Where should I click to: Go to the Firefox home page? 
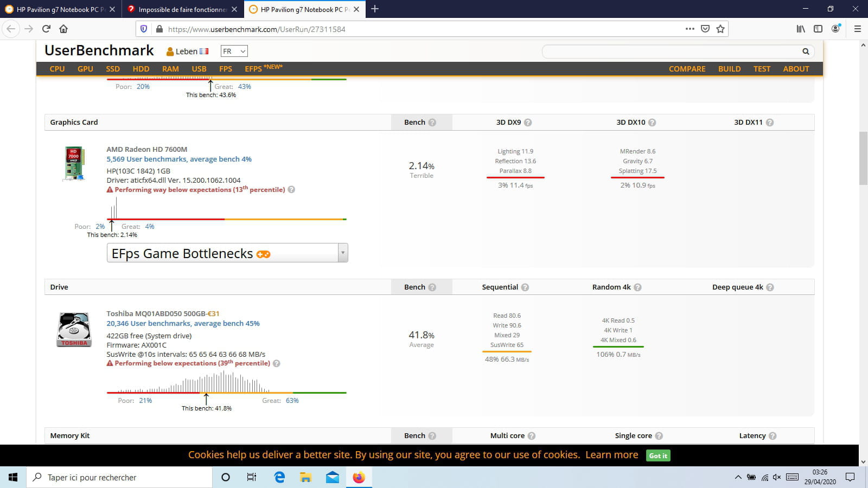tap(63, 29)
